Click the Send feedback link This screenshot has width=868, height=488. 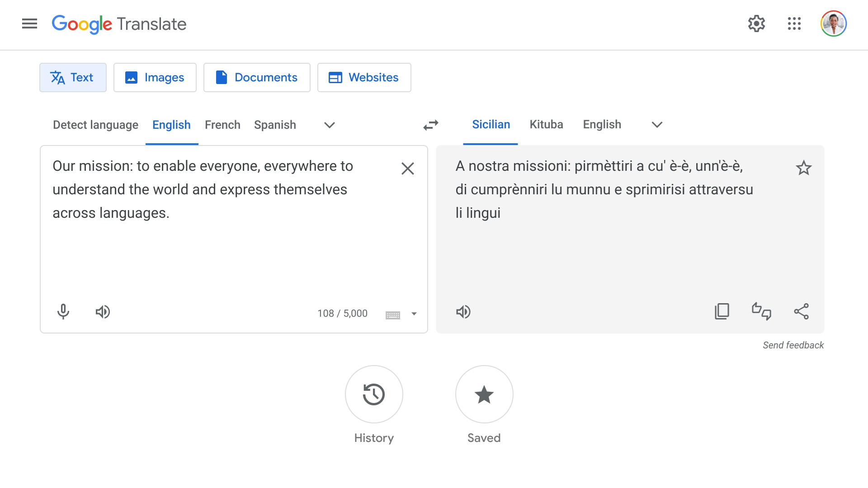(793, 345)
